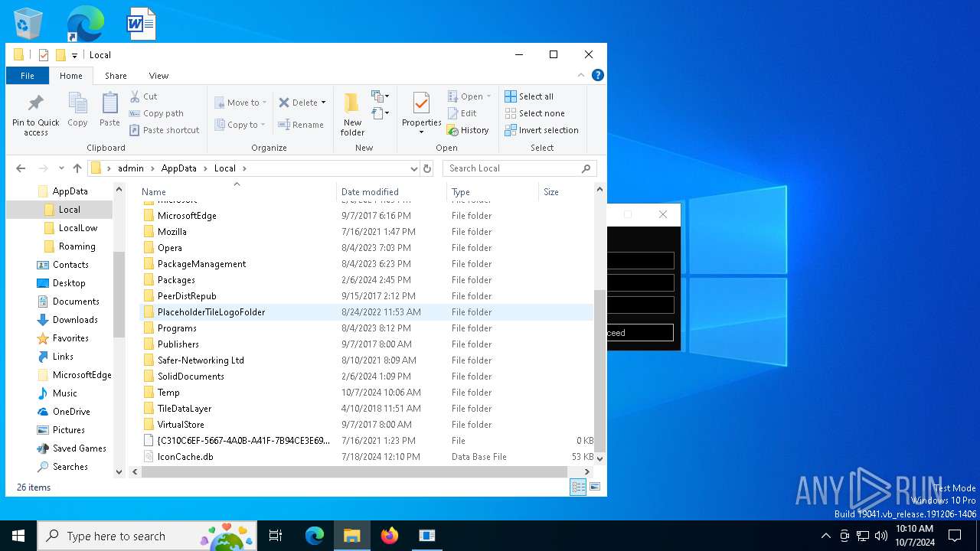Click the History button
The height and width of the screenshot is (551, 980).
(x=468, y=130)
